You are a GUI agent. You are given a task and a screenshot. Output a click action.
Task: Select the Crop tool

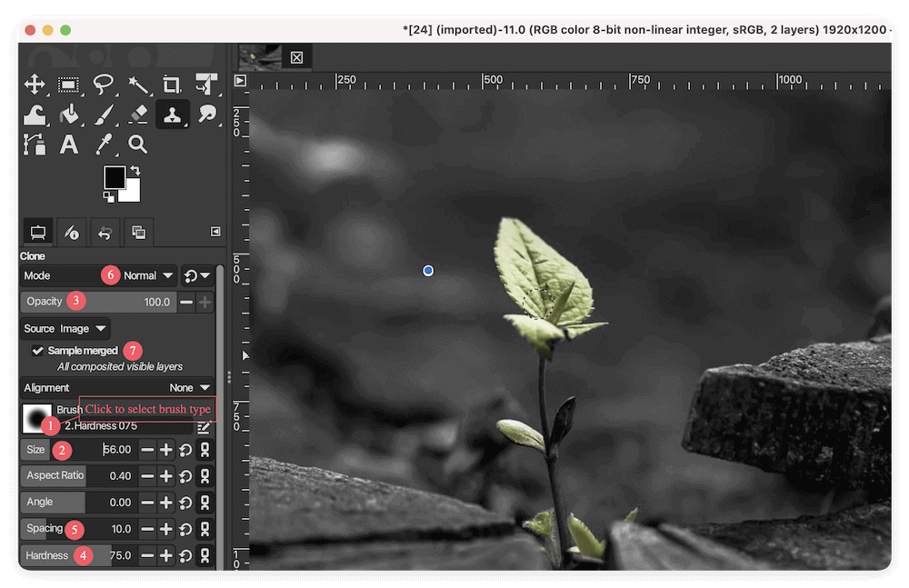(173, 85)
